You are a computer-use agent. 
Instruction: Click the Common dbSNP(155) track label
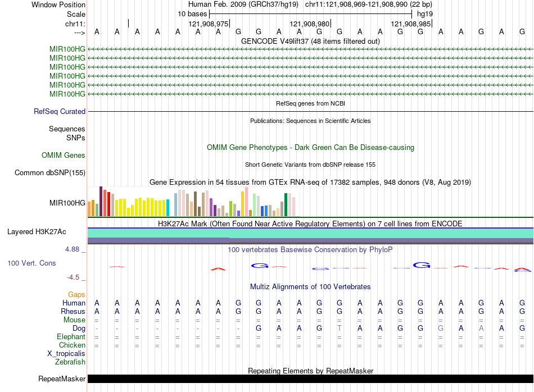coord(50,172)
